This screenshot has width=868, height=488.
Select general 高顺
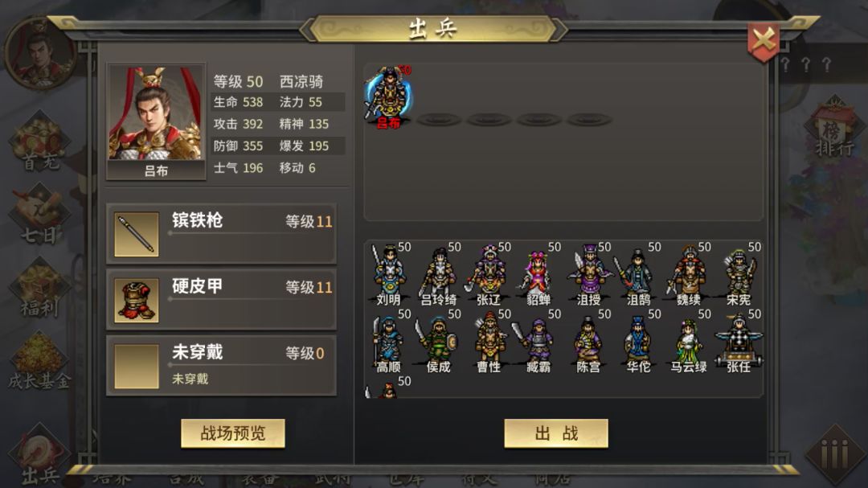point(389,341)
